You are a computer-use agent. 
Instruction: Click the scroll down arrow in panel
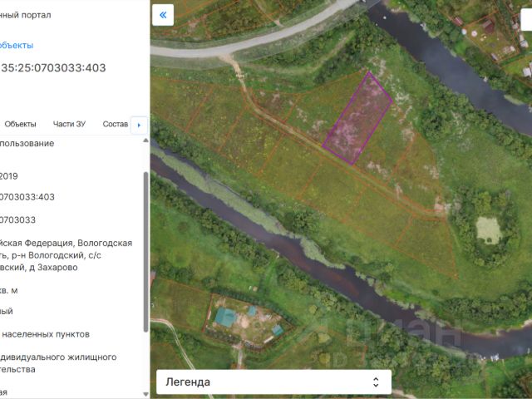(x=146, y=394)
